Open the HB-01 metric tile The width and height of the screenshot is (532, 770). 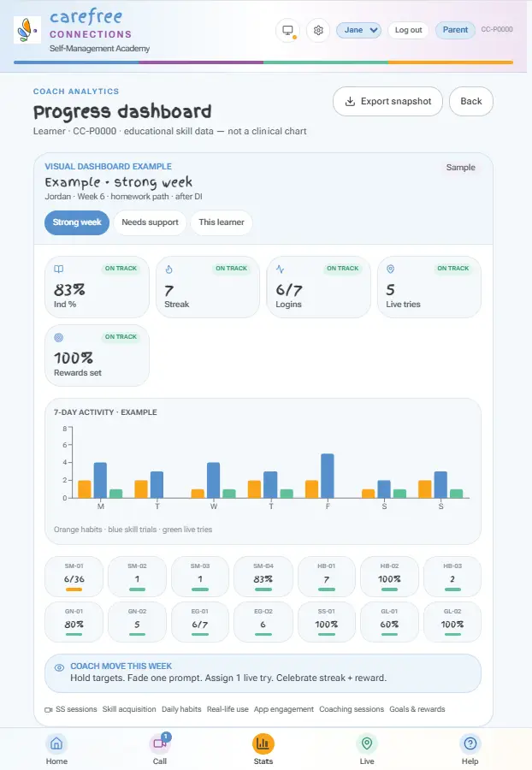coord(327,577)
